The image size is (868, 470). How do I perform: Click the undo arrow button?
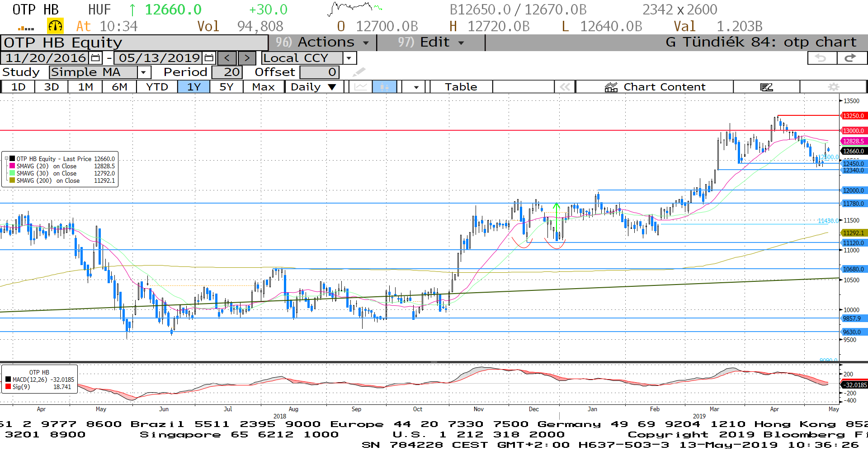pos(822,58)
